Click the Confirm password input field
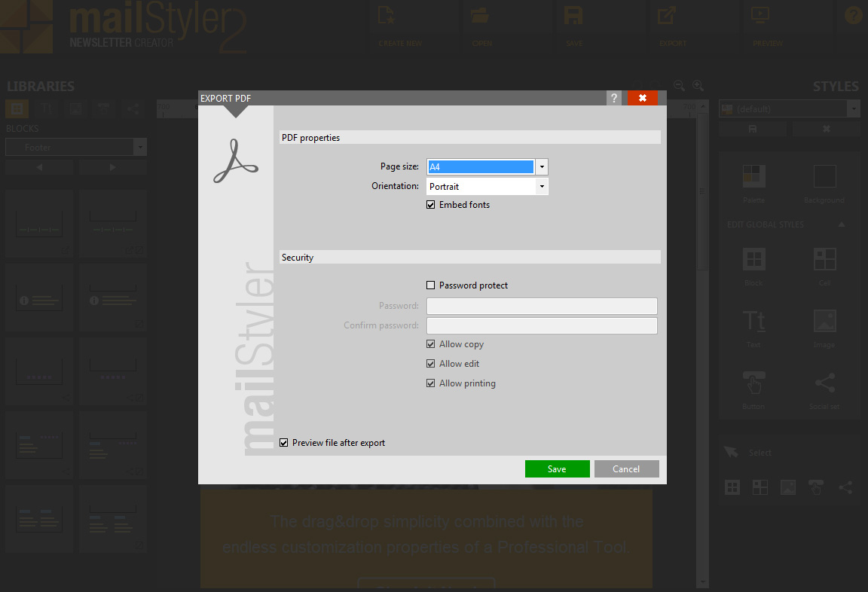The height and width of the screenshot is (592, 868). 542,325
